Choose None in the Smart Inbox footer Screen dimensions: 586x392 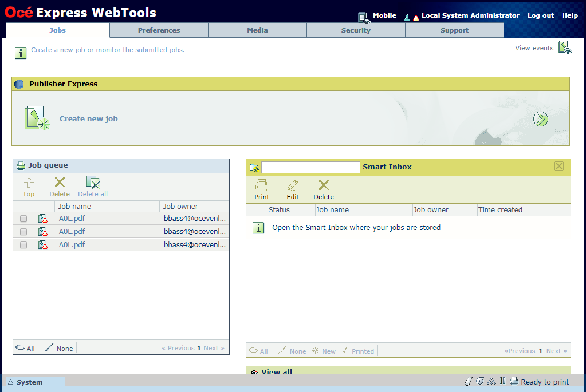[292, 351]
